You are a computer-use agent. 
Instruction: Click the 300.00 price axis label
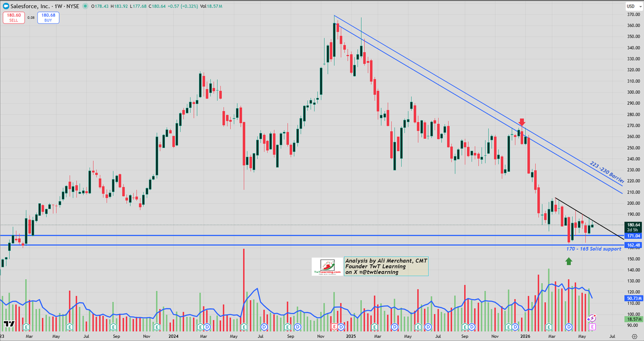pos(634,92)
